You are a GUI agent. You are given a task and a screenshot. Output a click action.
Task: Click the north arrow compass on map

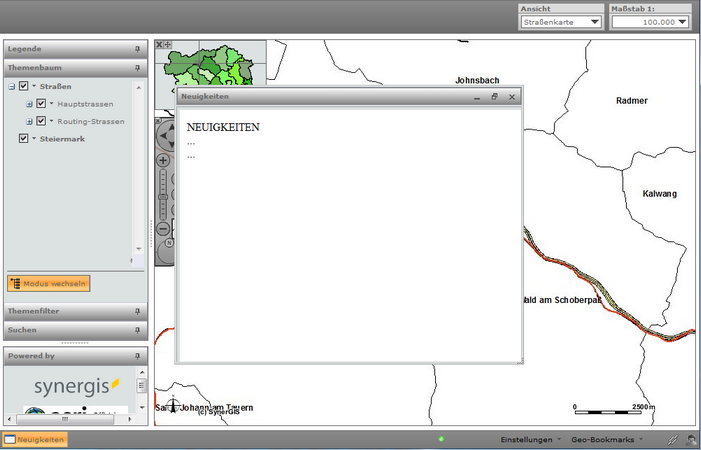[x=173, y=405]
